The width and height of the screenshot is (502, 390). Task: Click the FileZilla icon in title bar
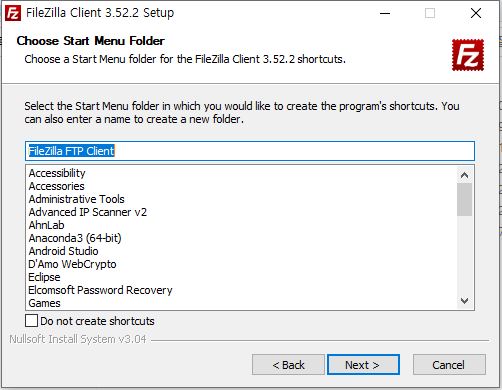[x=13, y=14]
